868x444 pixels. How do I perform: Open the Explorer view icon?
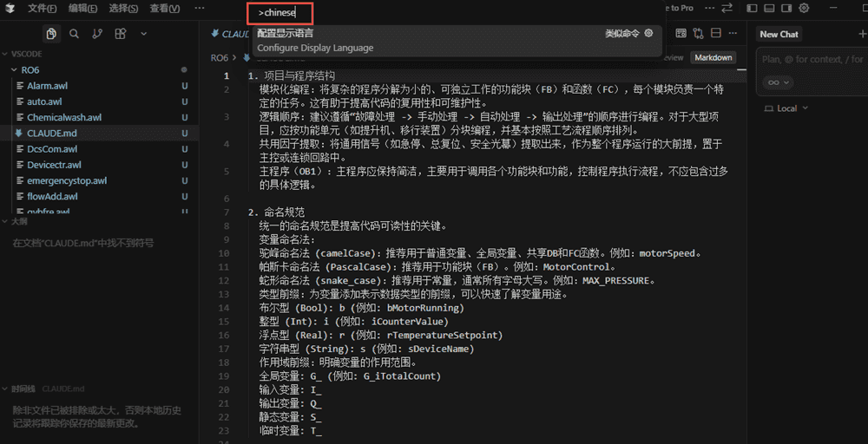point(51,34)
